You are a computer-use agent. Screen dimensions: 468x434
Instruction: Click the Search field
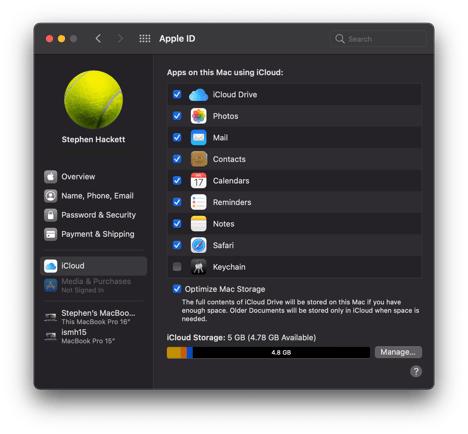point(378,39)
